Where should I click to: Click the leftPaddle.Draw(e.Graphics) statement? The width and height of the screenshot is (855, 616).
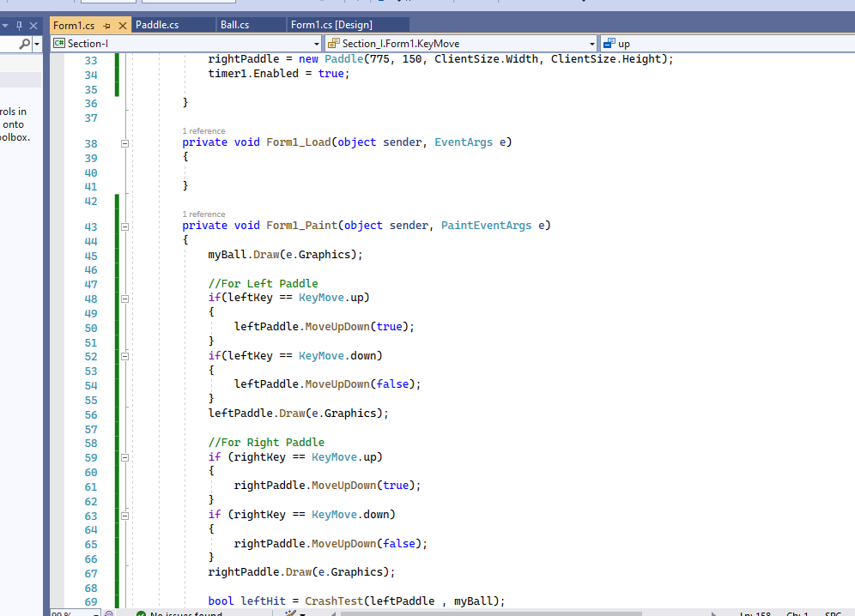(298, 414)
